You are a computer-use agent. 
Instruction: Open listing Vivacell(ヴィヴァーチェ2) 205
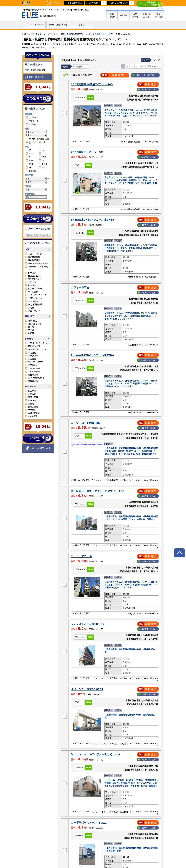(x=95, y=754)
